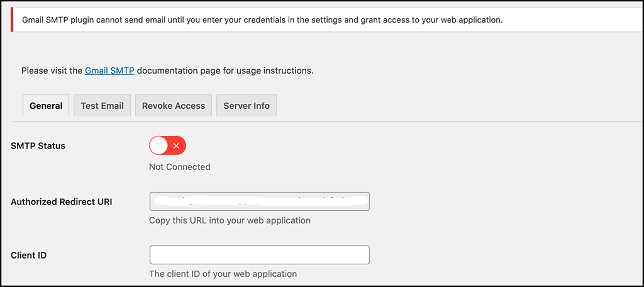
Task: Toggle the SMTP Status switch
Action: coord(167,145)
